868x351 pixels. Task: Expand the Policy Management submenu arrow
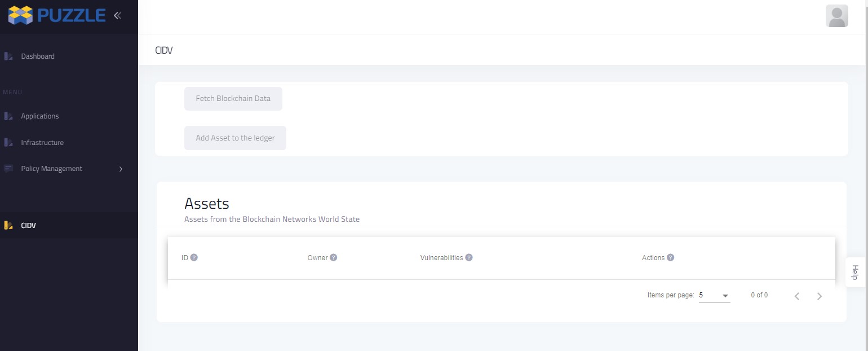[121, 169]
